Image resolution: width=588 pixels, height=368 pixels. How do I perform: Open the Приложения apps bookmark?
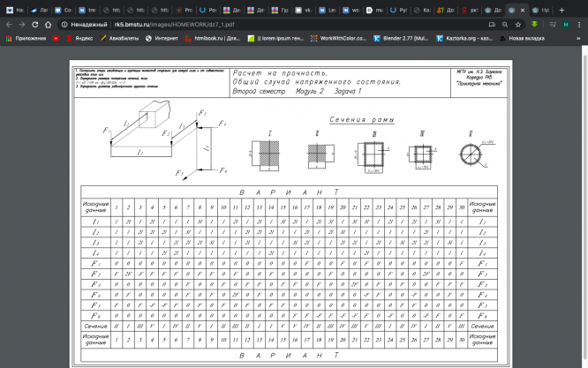[26, 38]
